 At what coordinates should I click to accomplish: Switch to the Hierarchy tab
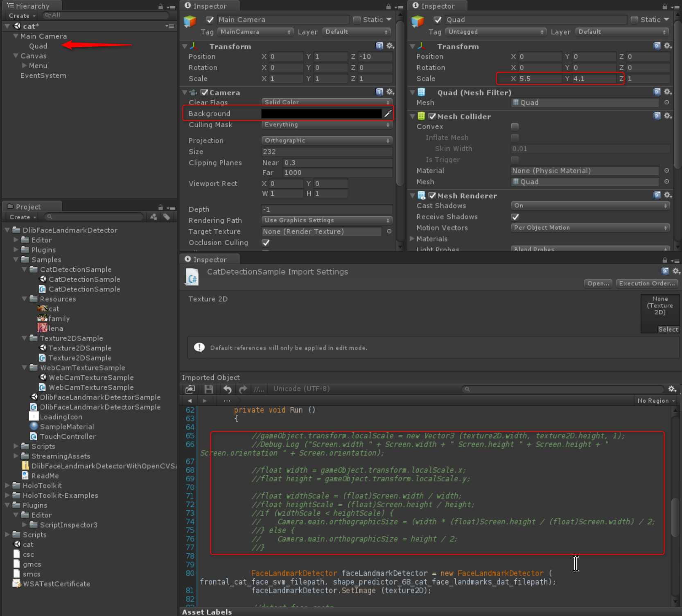[x=32, y=5]
